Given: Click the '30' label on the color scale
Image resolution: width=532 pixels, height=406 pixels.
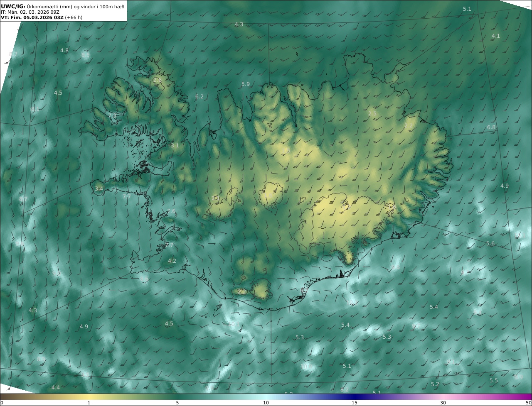Looking at the screenshot, I should 443,403.
